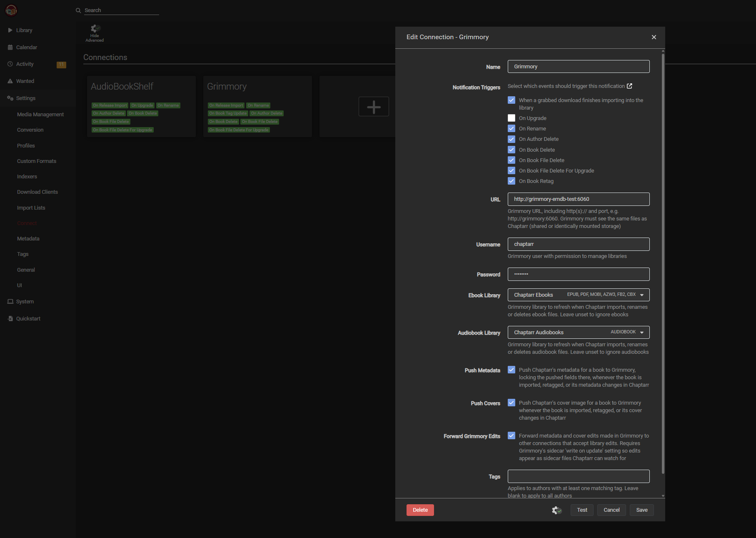
Task: Uncheck the On Rename trigger
Action: [511, 128]
